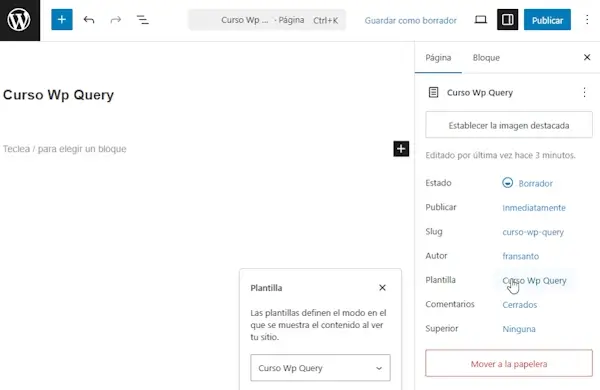Close the Plantilla popover
This screenshot has width=600, height=390.
coord(382,287)
